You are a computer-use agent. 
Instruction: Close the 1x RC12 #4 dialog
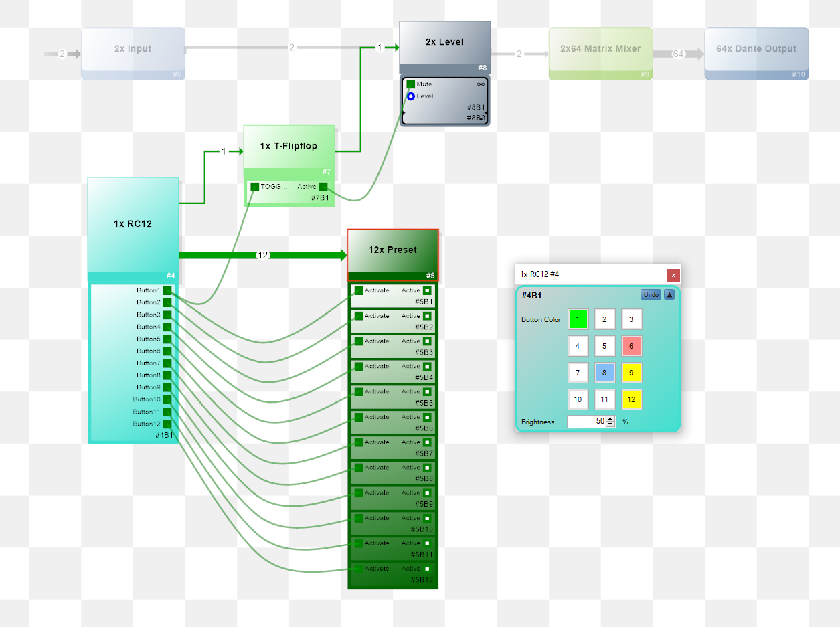pyautogui.click(x=673, y=275)
